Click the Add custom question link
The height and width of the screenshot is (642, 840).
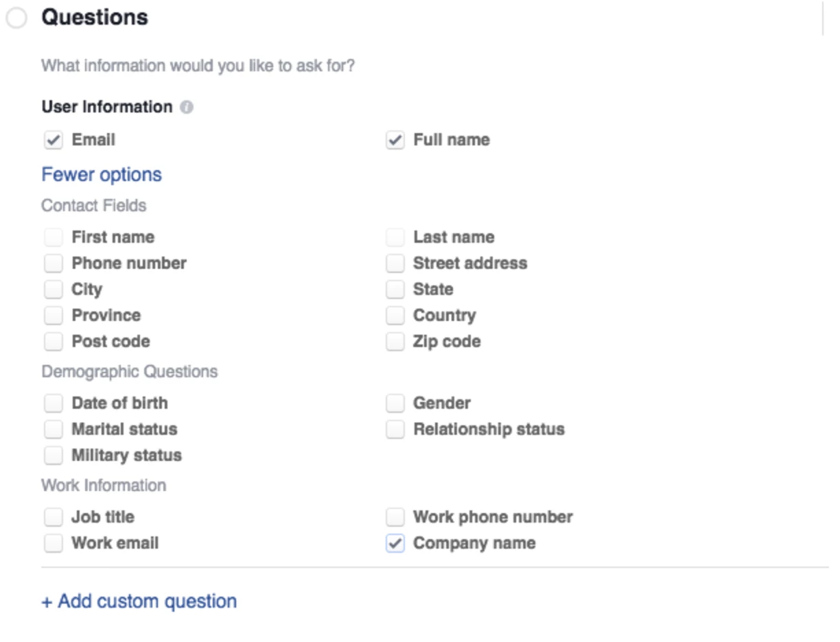point(139,602)
